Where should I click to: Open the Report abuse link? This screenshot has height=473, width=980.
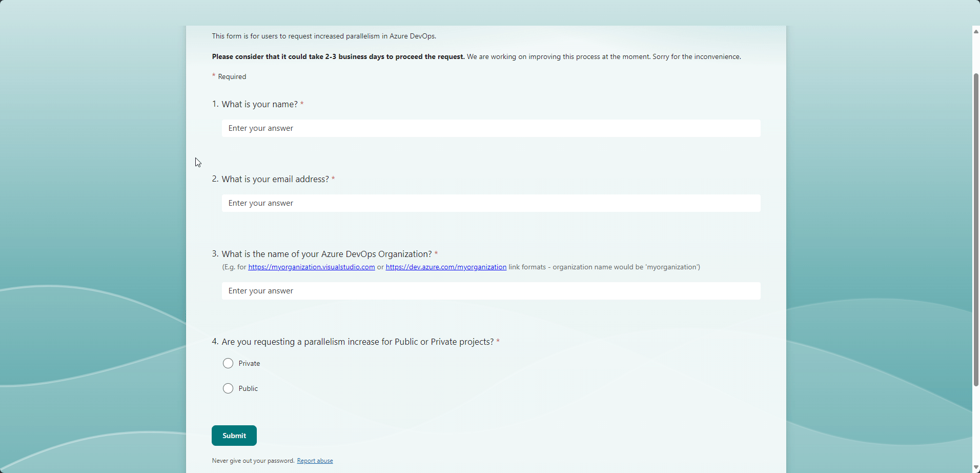tap(315, 460)
